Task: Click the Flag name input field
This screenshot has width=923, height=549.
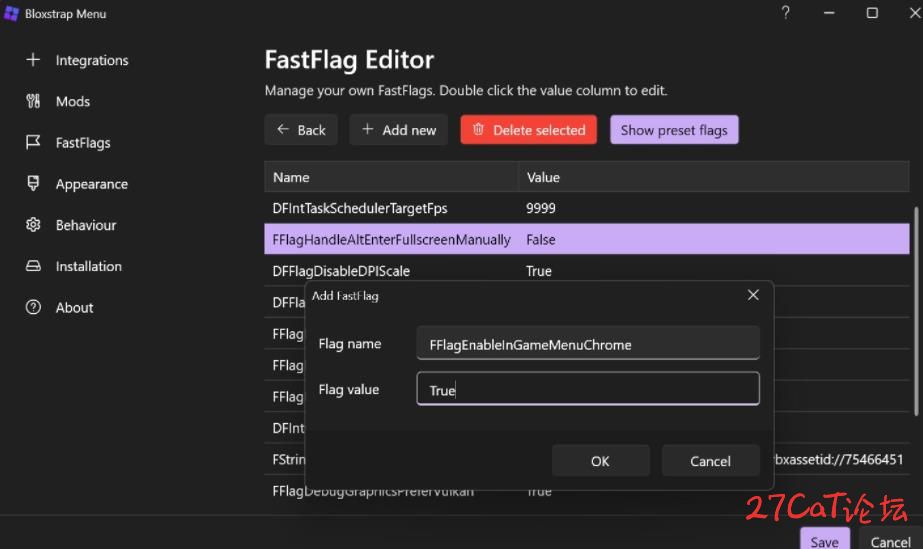Action: 588,344
